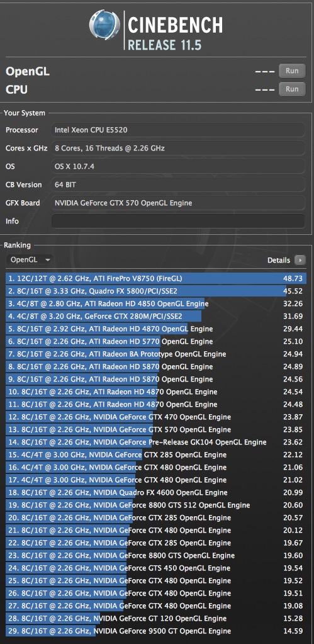Image resolution: width=314 pixels, height=644 pixels.
Task: Click the 48.73 top score value
Action: [x=293, y=278]
